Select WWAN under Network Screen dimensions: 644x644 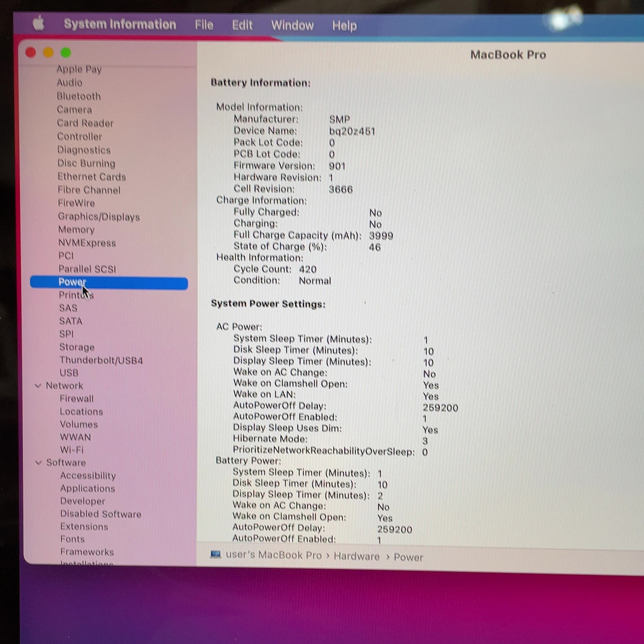(x=76, y=437)
